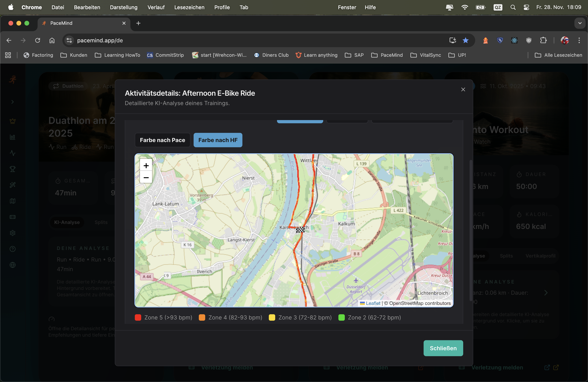Expand the 'NE ANALYSE' details chevron
The height and width of the screenshot is (382, 588).
pyautogui.click(x=546, y=293)
